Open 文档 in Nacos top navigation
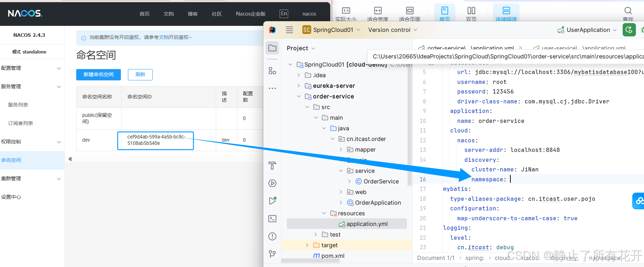Screen dimensions: 644x267 [169, 14]
